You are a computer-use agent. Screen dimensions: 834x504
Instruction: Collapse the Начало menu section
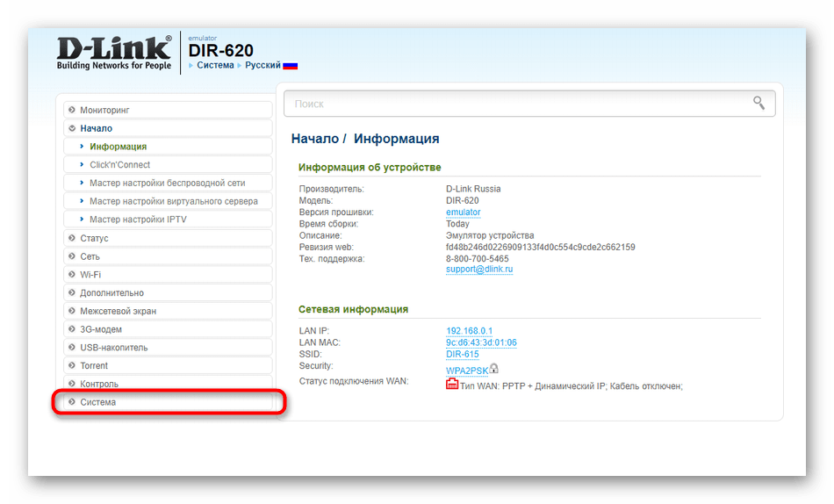[96, 128]
